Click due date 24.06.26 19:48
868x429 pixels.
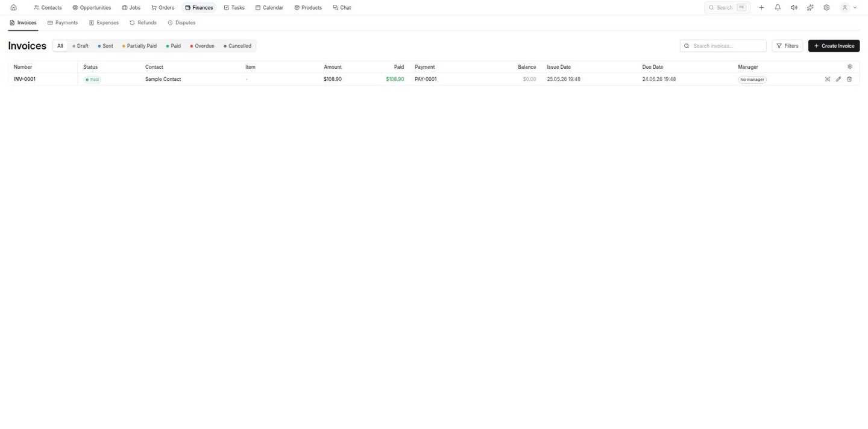pyautogui.click(x=659, y=79)
